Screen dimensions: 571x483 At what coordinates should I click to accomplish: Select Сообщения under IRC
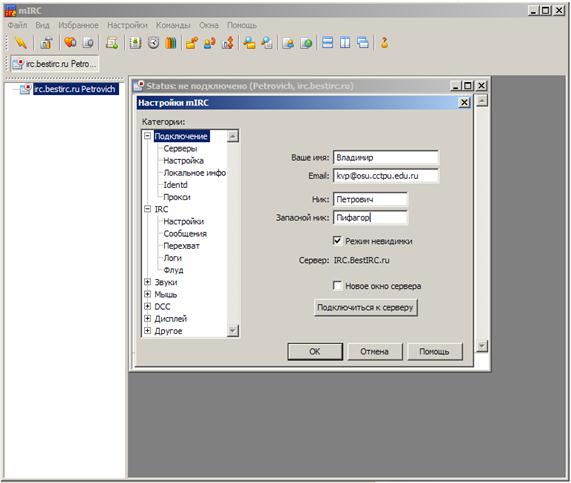pyautogui.click(x=185, y=233)
